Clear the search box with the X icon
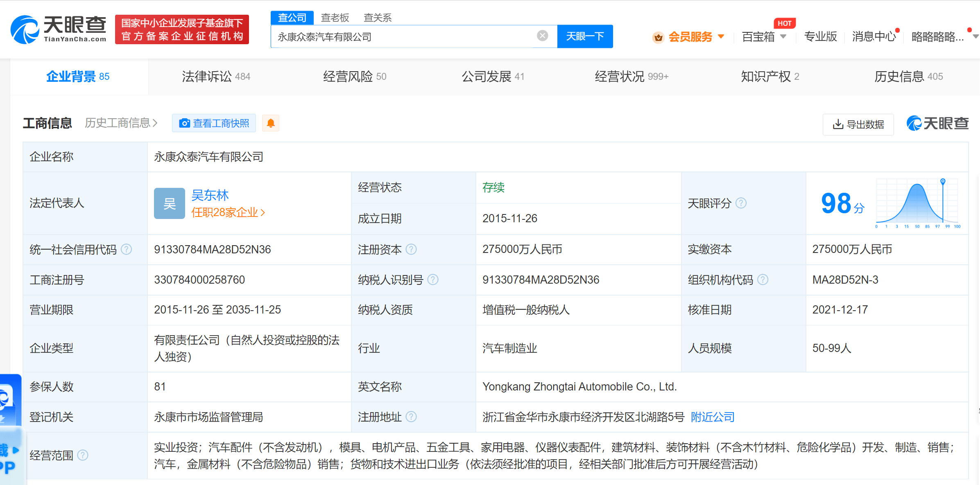The width and height of the screenshot is (980, 485). coord(542,36)
